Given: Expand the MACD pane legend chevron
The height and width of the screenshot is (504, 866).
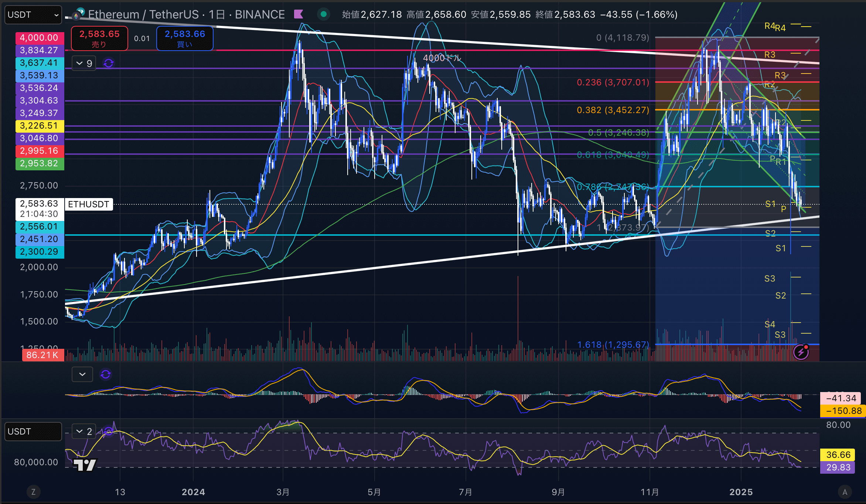Looking at the screenshot, I should coord(82,374).
